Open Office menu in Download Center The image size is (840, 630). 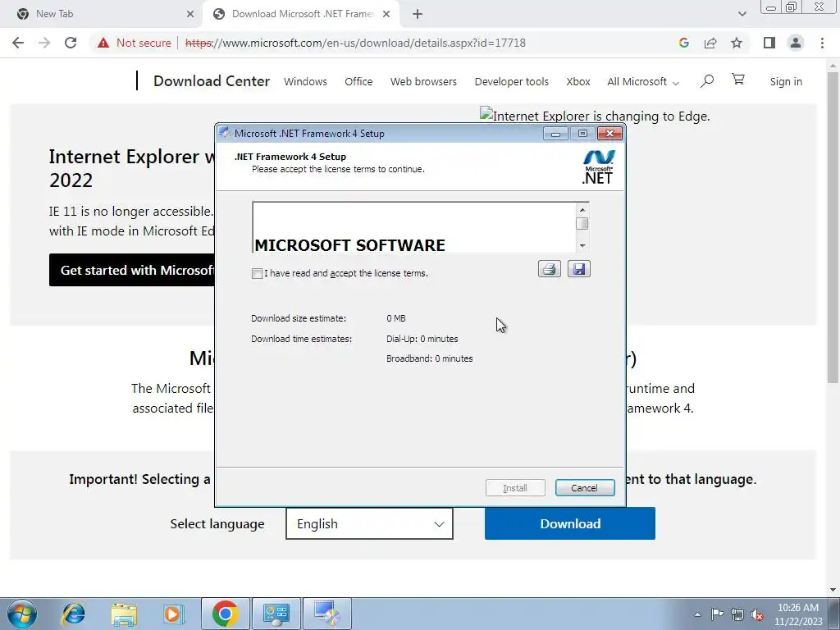pos(358,81)
